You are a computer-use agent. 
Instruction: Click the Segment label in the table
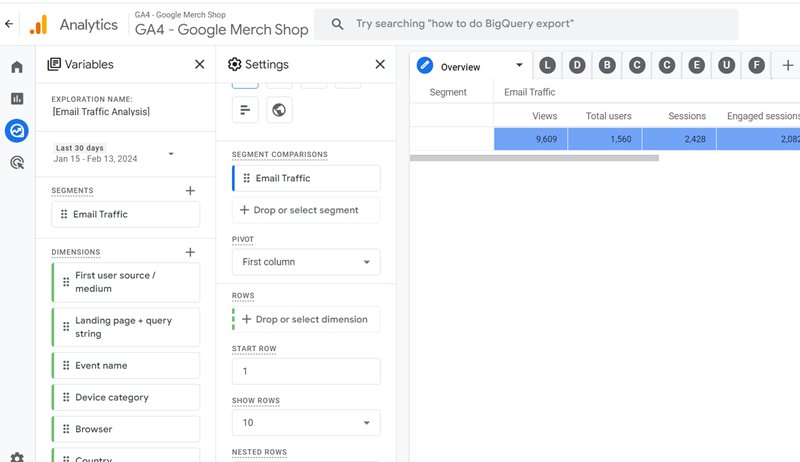coord(448,92)
